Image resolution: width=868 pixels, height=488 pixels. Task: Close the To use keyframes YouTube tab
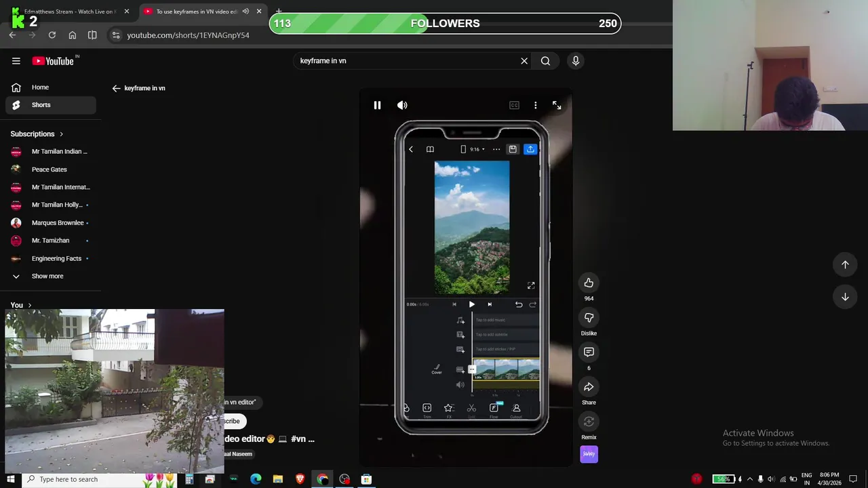point(258,12)
